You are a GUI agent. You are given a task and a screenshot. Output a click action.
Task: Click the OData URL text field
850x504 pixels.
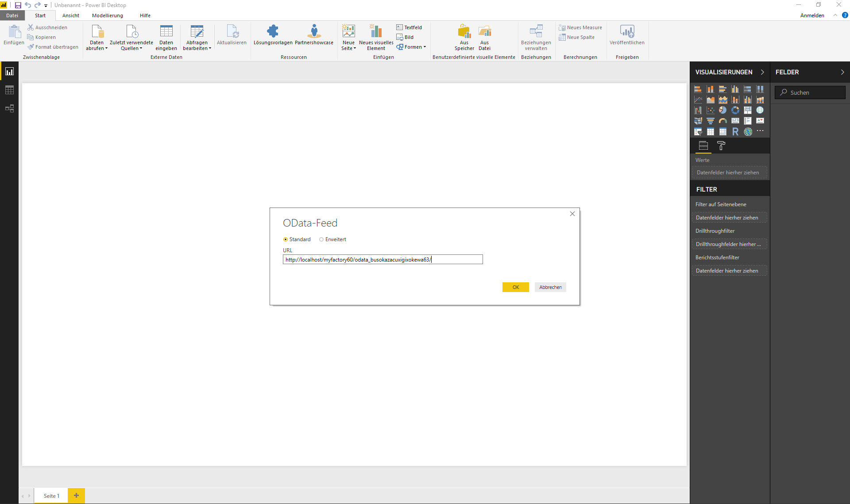point(382,260)
